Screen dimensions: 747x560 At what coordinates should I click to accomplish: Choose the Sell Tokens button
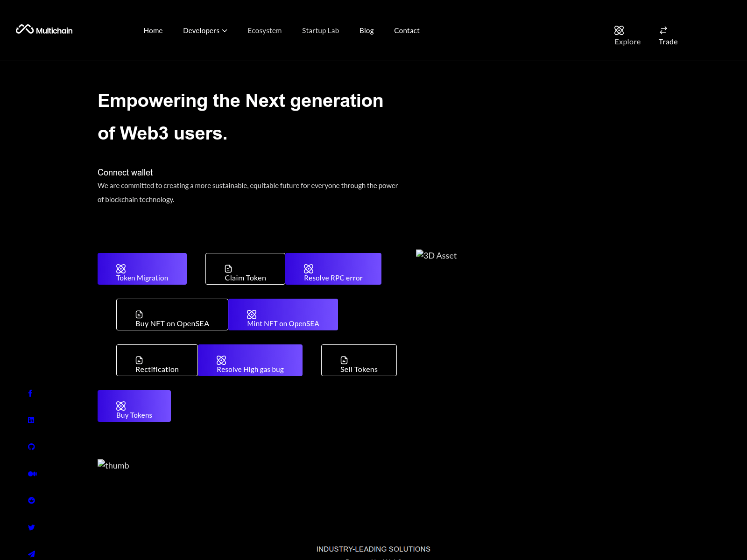click(x=359, y=360)
